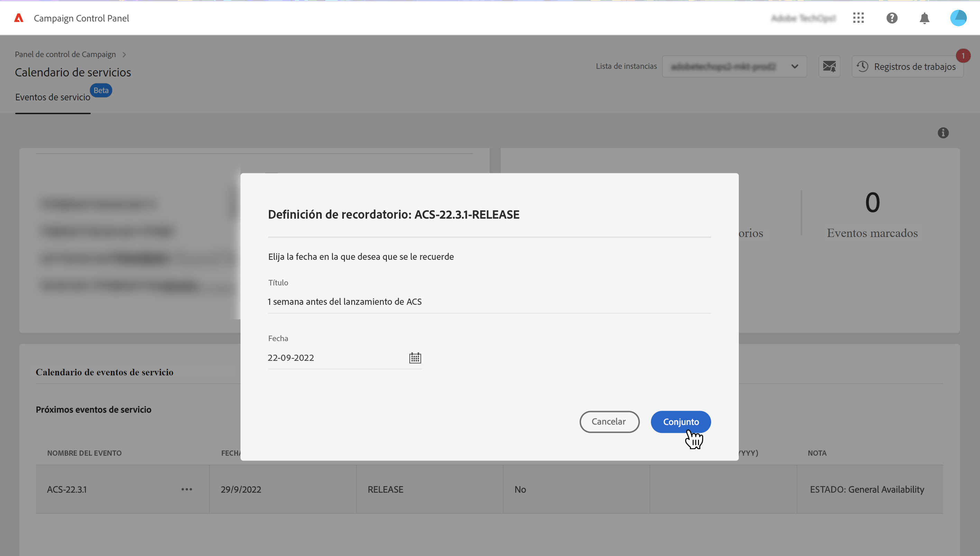This screenshot has width=980, height=556.
Task: Go to Panel de control de Campaign breadcrumb
Action: [65, 54]
